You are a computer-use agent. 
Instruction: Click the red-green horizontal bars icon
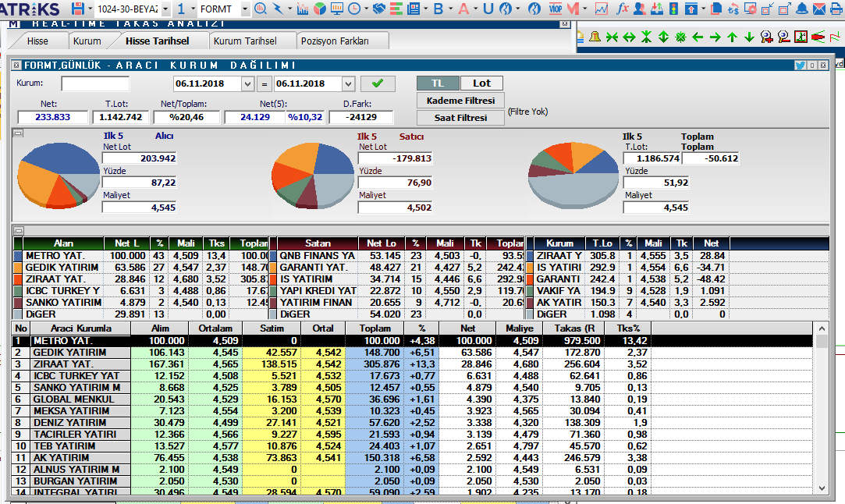[x=396, y=9]
